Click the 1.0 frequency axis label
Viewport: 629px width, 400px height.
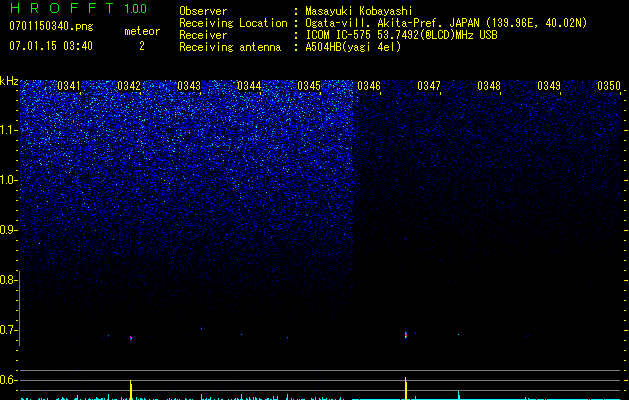pyautogui.click(x=8, y=180)
